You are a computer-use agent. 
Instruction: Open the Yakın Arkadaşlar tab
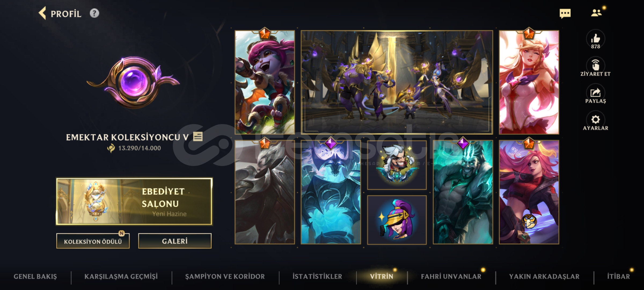[x=544, y=276]
